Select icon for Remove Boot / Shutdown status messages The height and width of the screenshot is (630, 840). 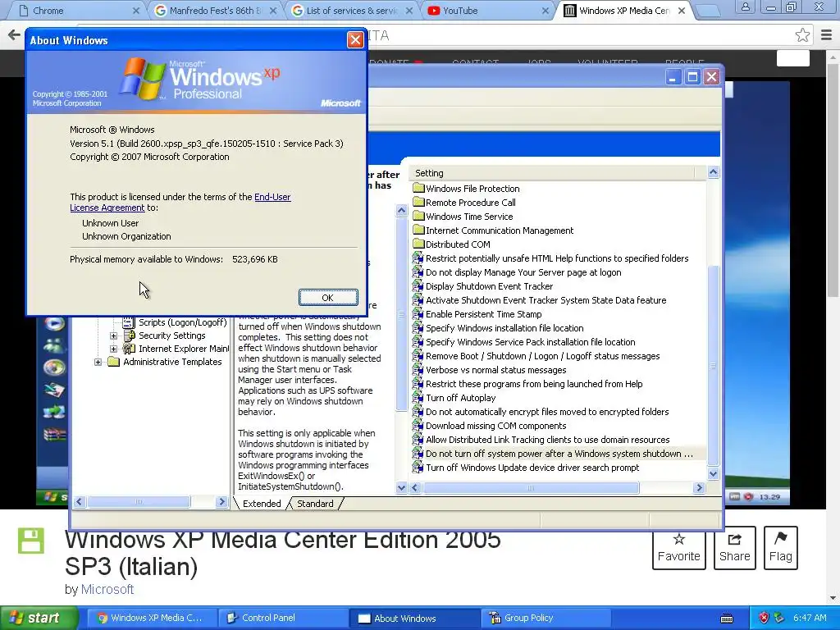click(418, 356)
